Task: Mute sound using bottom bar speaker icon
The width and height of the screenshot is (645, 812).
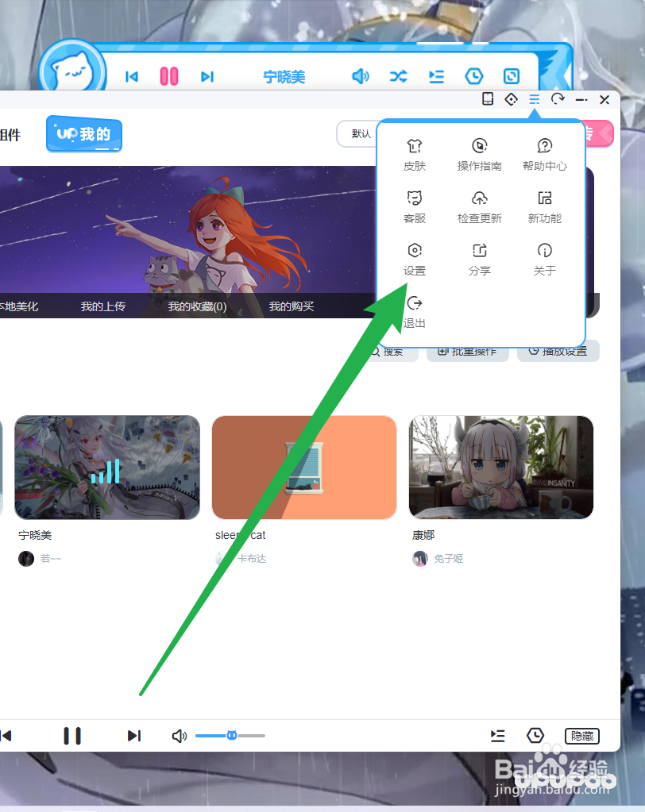Action: coord(180,736)
